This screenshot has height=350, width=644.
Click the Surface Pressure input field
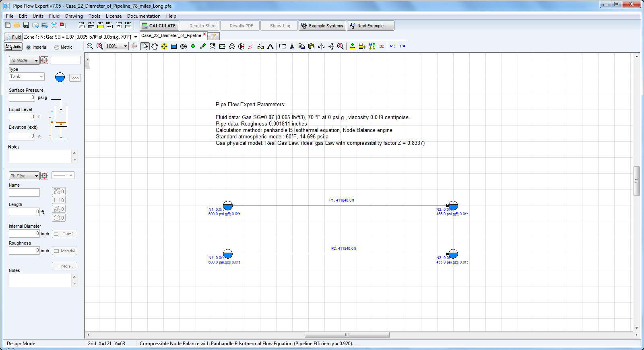(22, 97)
